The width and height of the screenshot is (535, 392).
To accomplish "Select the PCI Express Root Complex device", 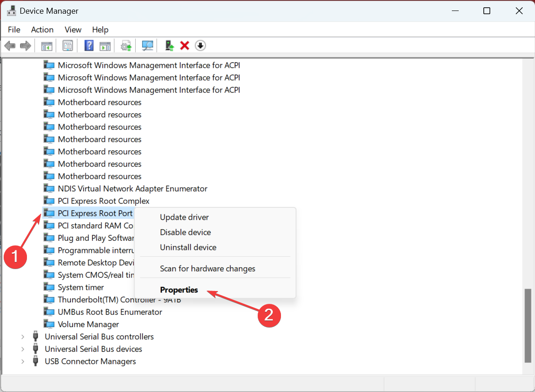I will tap(103, 201).
